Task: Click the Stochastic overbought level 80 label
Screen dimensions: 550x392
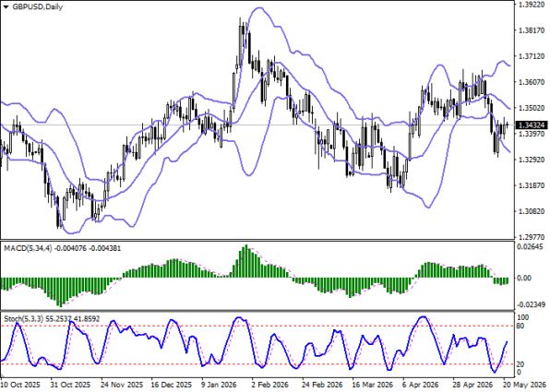Action: point(520,327)
